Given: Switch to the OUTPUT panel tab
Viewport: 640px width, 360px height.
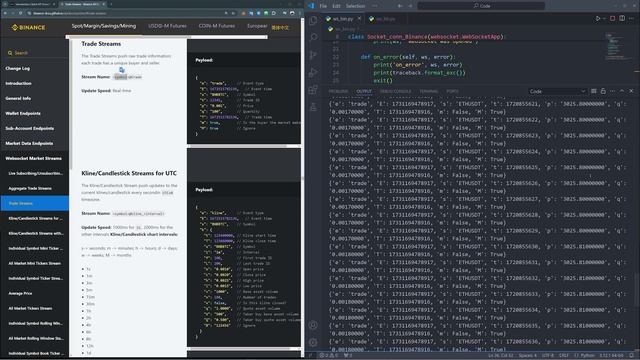Looking at the screenshot, I should tap(364, 91).
